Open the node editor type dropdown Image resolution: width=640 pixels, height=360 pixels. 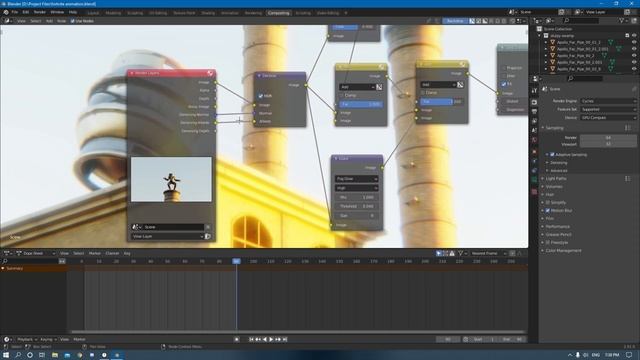[8, 21]
